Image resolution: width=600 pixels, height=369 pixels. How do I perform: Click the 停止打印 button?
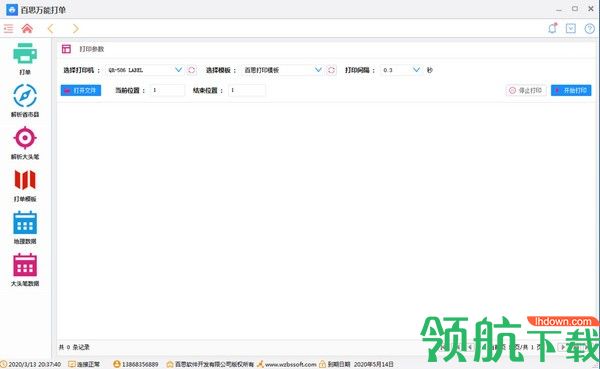(x=526, y=90)
